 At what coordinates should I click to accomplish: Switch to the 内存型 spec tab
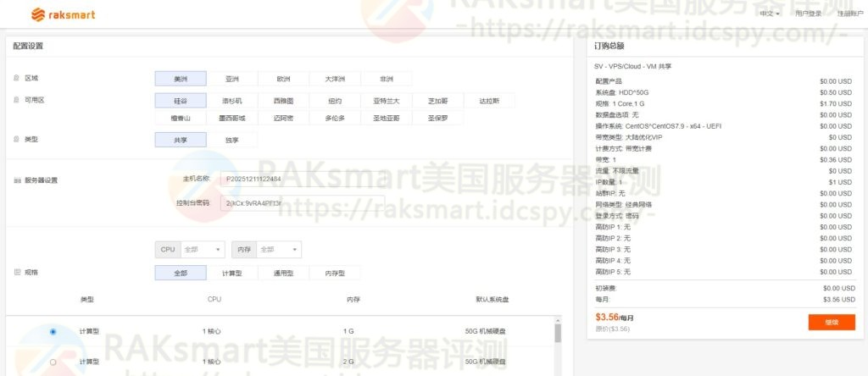(334, 274)
